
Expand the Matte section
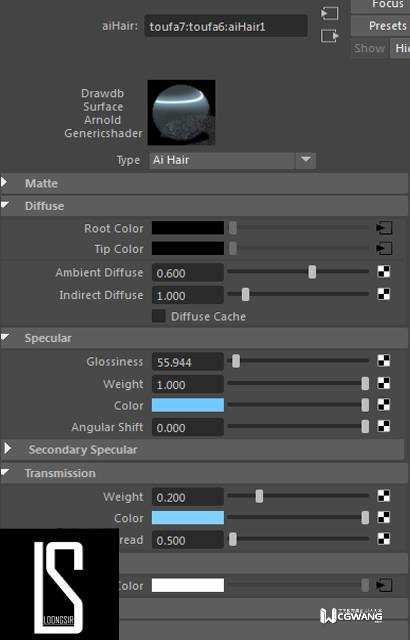[x=5, y=183]
